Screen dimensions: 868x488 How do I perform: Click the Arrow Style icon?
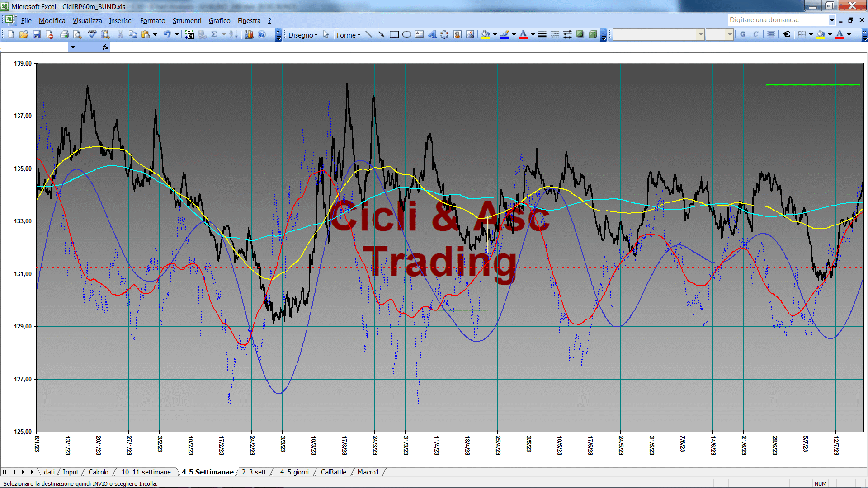tap(567, 34)
